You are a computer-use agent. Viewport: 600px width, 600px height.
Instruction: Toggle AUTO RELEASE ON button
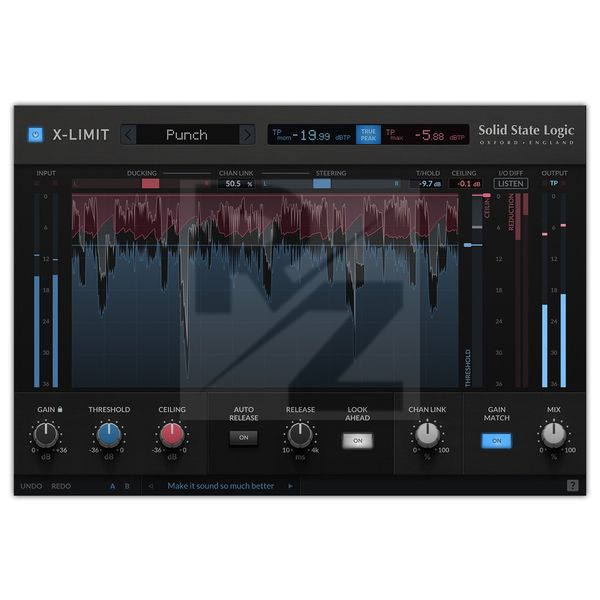pos(243,438)
